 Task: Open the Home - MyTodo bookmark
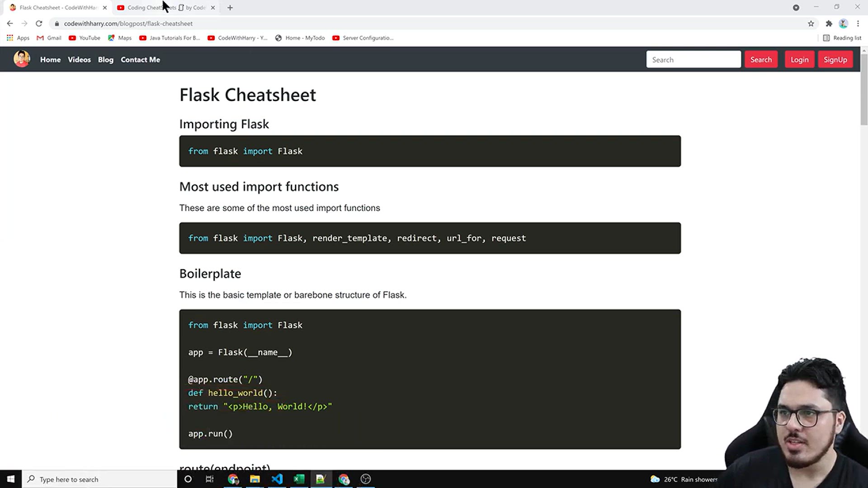coord(300,38)
